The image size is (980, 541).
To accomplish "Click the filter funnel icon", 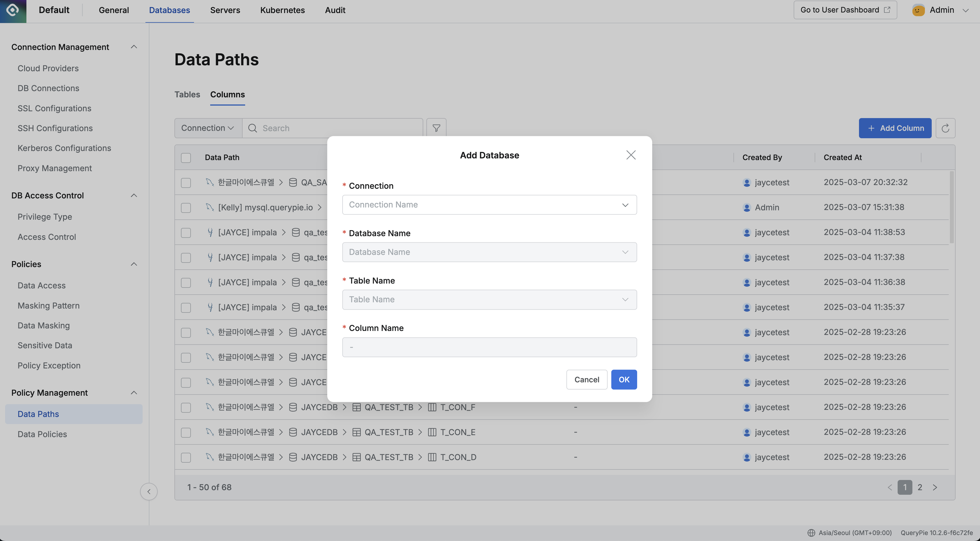I will [436, 128].
